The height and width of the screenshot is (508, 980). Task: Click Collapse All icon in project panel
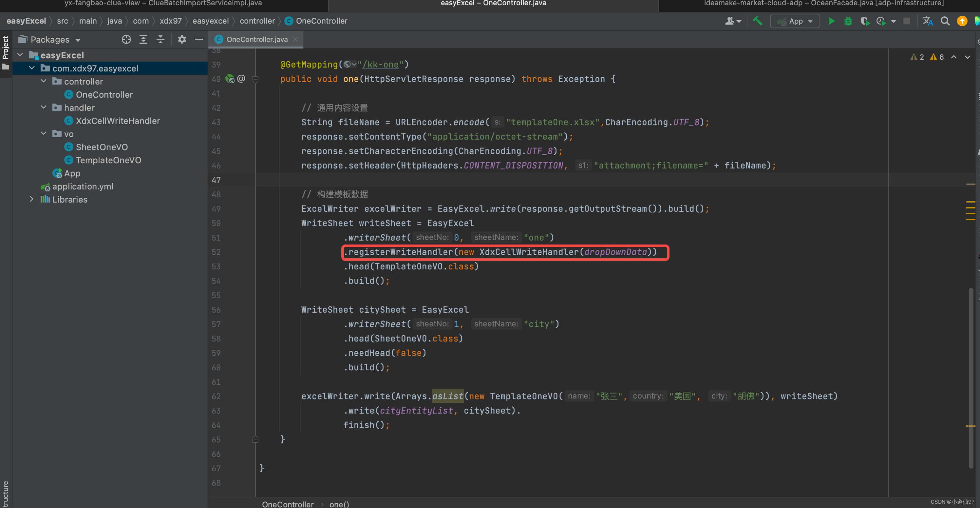click(x=160, y=39)
